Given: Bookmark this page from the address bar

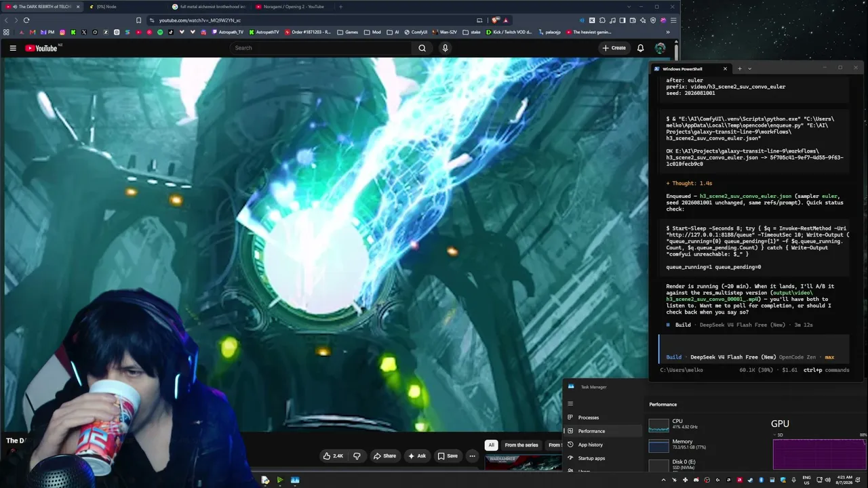Looking at the screenshot, I should (139, 20).
